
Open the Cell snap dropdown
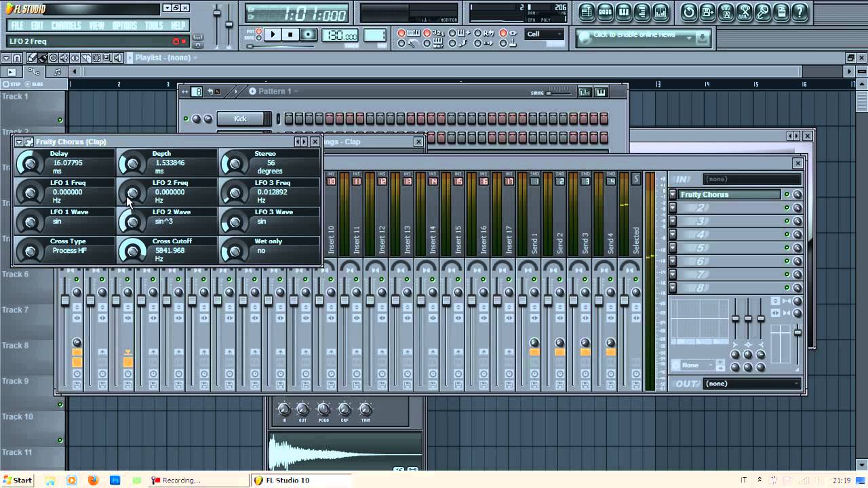[x=545, y=35]
